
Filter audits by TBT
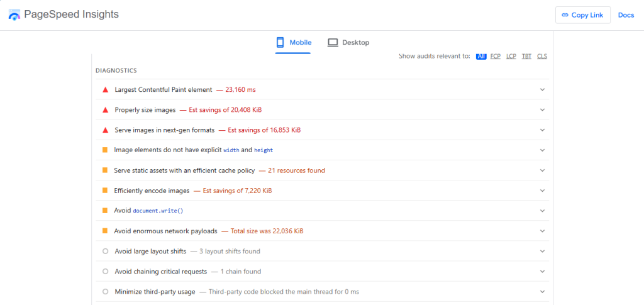point(526,56)
